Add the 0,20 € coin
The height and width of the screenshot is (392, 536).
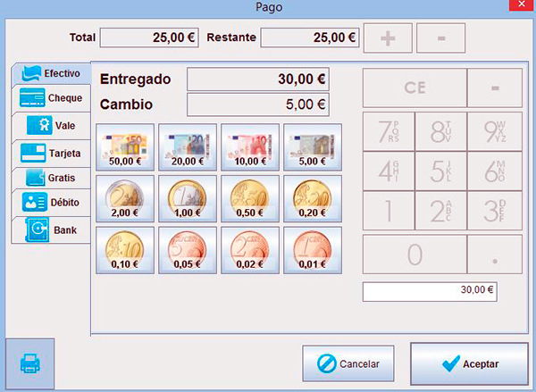tap(313, 198)
